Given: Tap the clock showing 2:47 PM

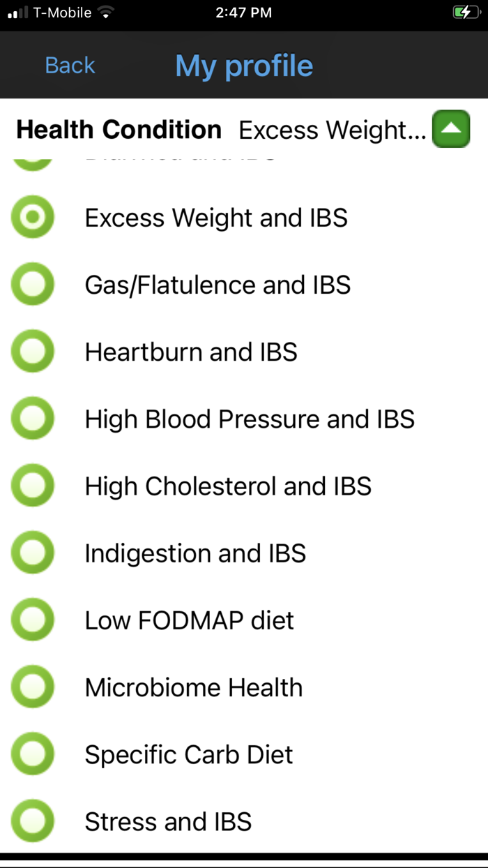Looking at the screenshot, I should click(243, 11).
